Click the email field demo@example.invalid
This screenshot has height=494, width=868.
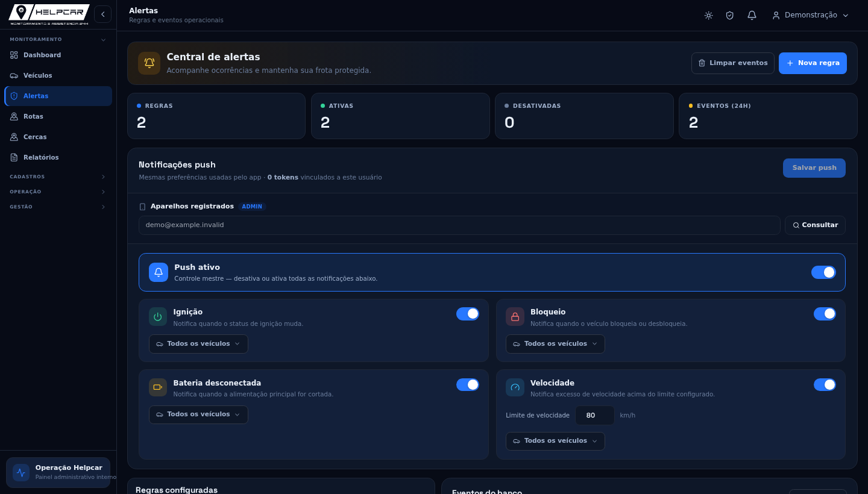[459, 225]
